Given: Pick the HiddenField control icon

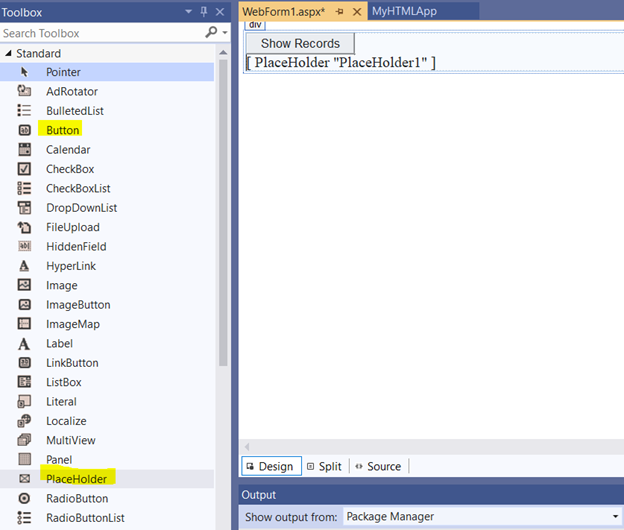Looking at the screenshot, I should (x=24, y=246).
